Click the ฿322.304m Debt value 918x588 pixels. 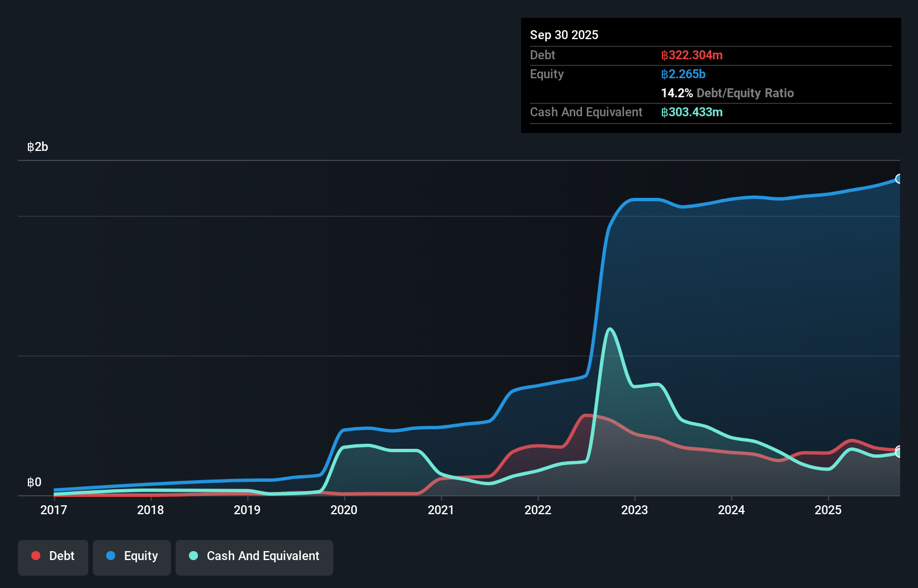tap(692, 55)
